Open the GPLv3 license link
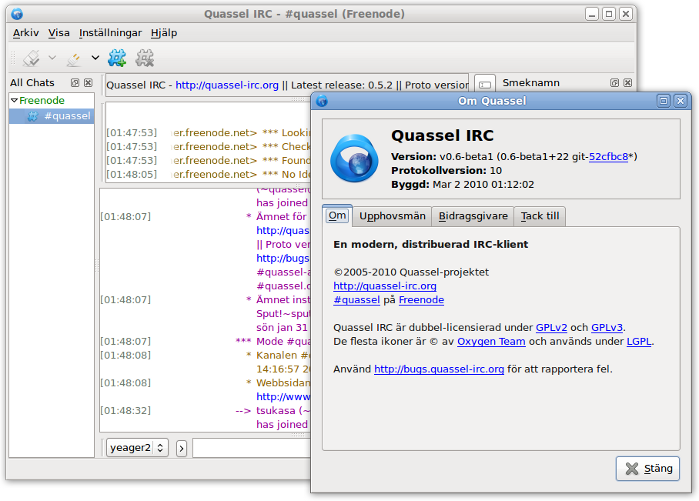The image size is (699, 501). click(x=607, y=328)
